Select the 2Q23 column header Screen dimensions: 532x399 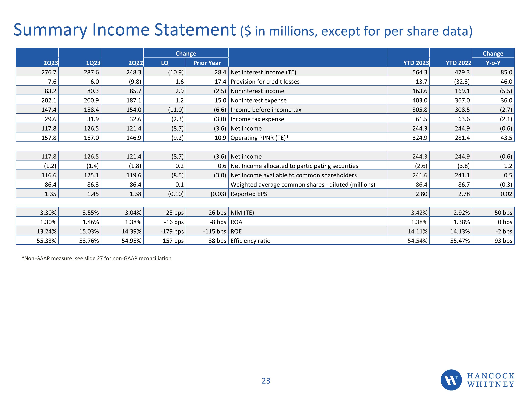51,63
